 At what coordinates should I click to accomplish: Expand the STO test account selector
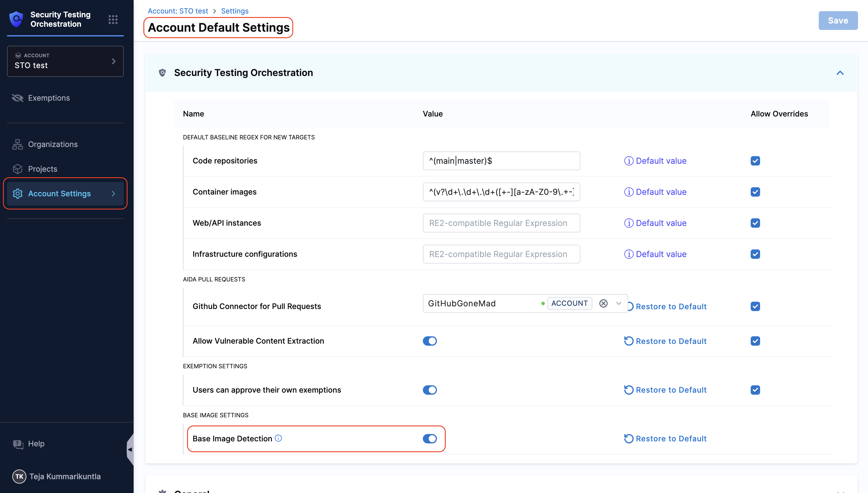[x=65, y=61]
